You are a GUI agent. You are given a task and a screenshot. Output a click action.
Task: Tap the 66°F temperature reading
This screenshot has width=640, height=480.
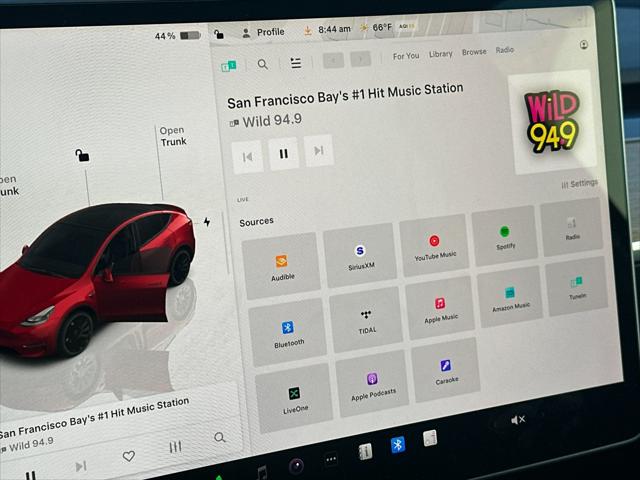tap(382, 27)
